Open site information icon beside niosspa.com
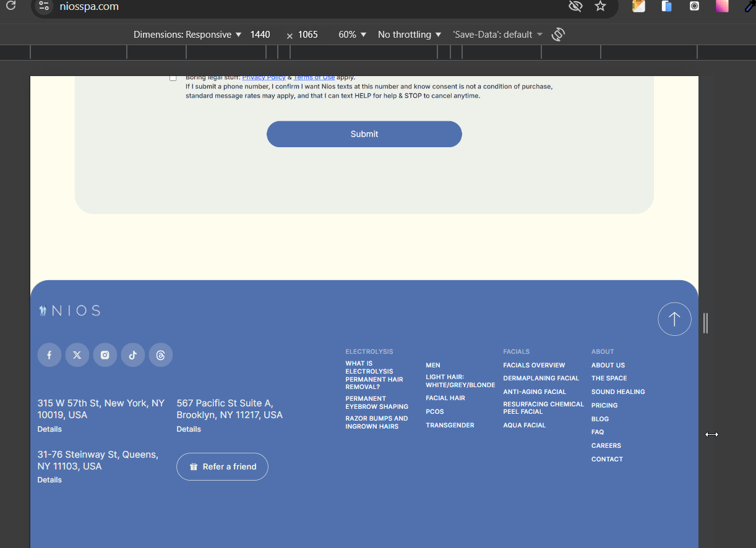The height and width of the screenshot is (548, 756). [43, 6]
